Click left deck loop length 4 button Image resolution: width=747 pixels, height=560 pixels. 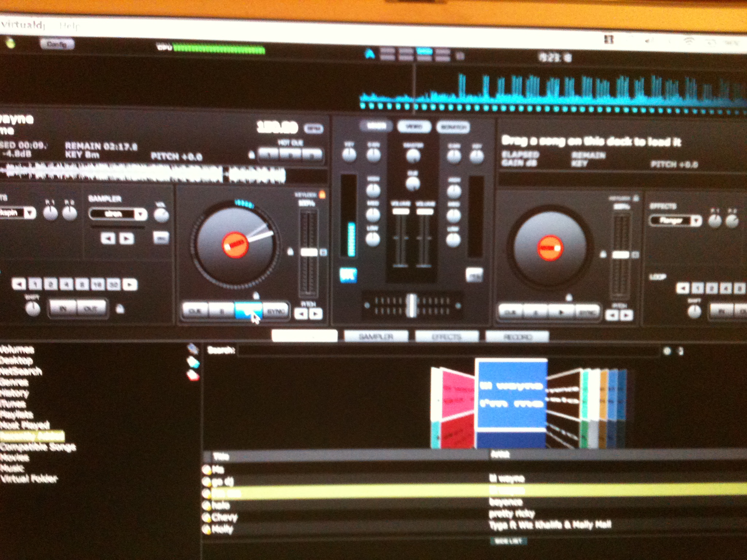(x=66, y=284)
